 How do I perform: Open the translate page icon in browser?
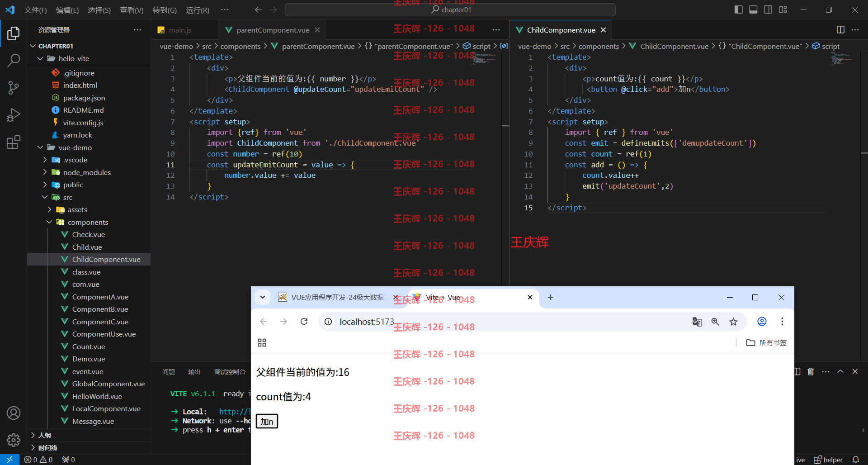697,322
